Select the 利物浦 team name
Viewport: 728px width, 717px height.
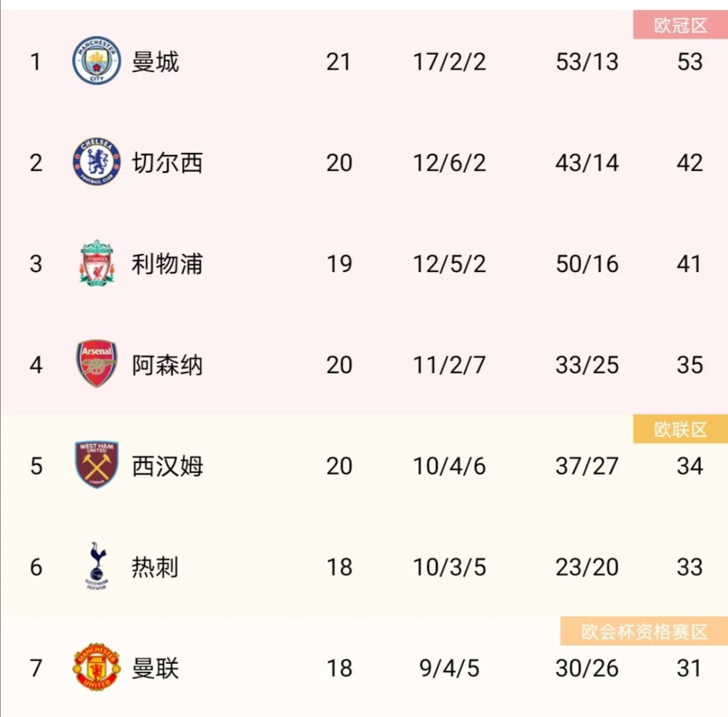[167, 264]
